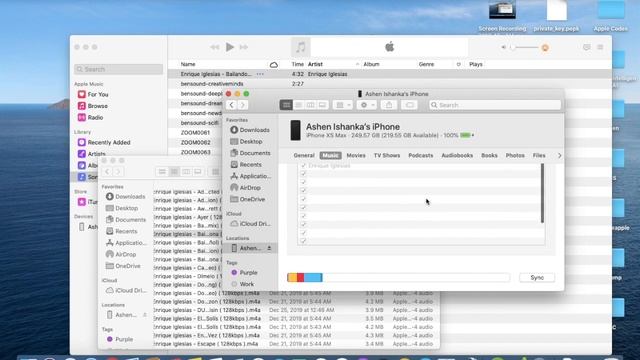Open the General tab for iPhone
This screenshot has width=640, height=360.
tap(304, 156)
